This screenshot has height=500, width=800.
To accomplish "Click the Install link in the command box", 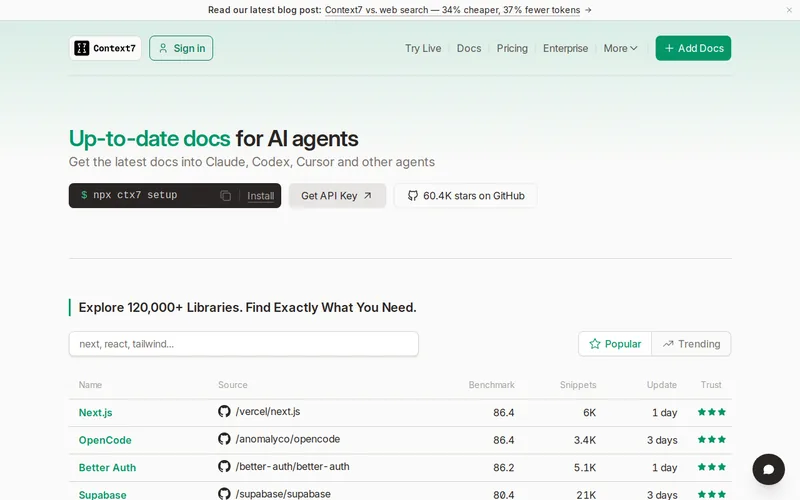I will click(x=260, y=196).
